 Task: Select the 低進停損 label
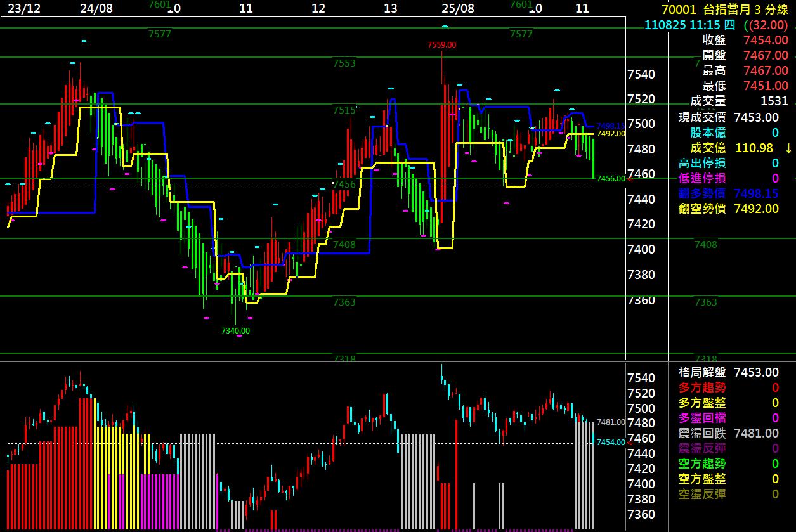point(702,178)
